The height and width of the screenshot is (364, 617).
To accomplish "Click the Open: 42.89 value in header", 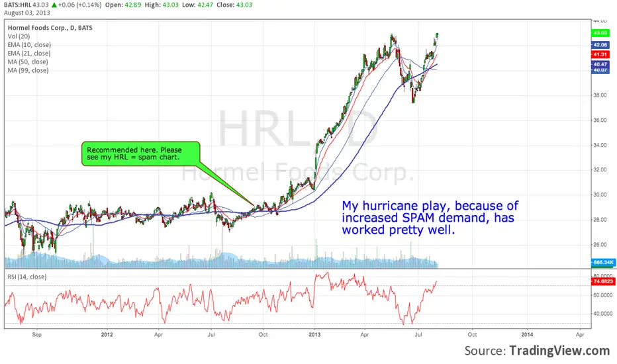I will [x=123, y=5].
